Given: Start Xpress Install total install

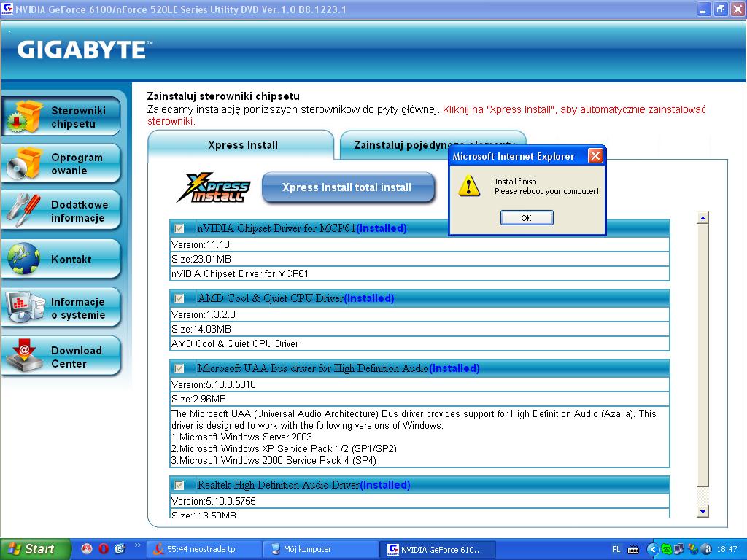Looking at the screenshot, I should point(348,187).
